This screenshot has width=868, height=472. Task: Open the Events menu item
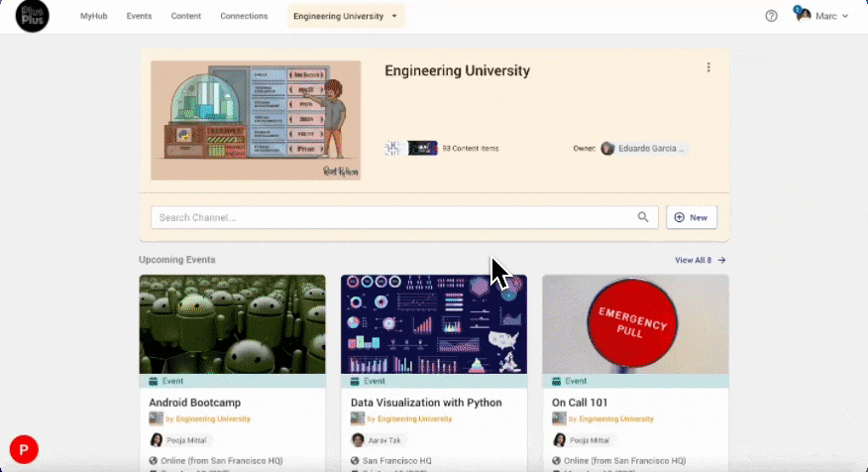pos(139,16)
